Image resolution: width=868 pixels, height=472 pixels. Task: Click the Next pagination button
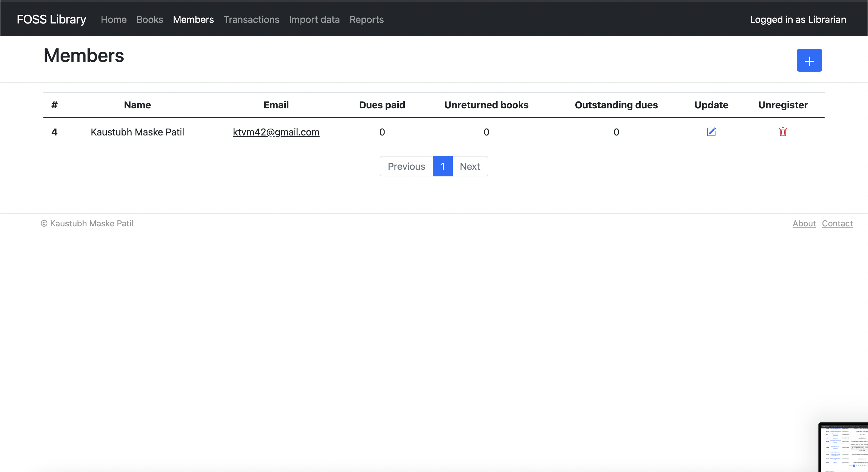point(470,166)
